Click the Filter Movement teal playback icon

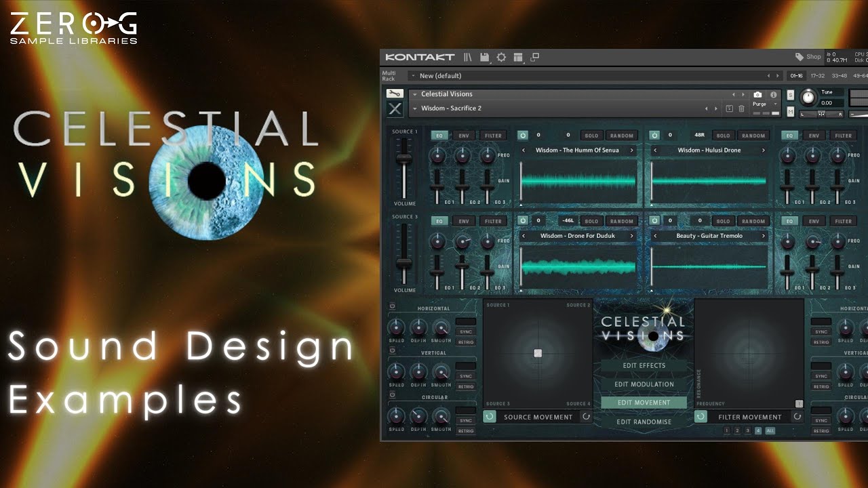point(701,417)
